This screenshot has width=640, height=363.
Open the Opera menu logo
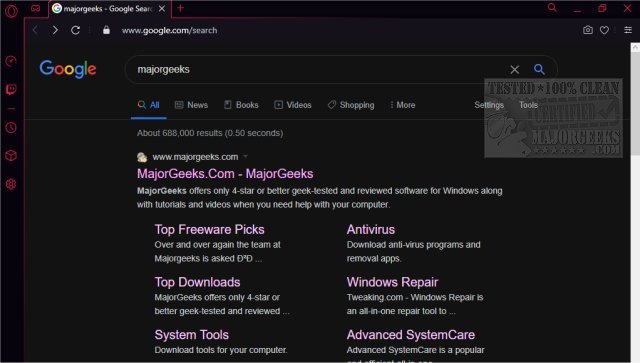point(11,11)
